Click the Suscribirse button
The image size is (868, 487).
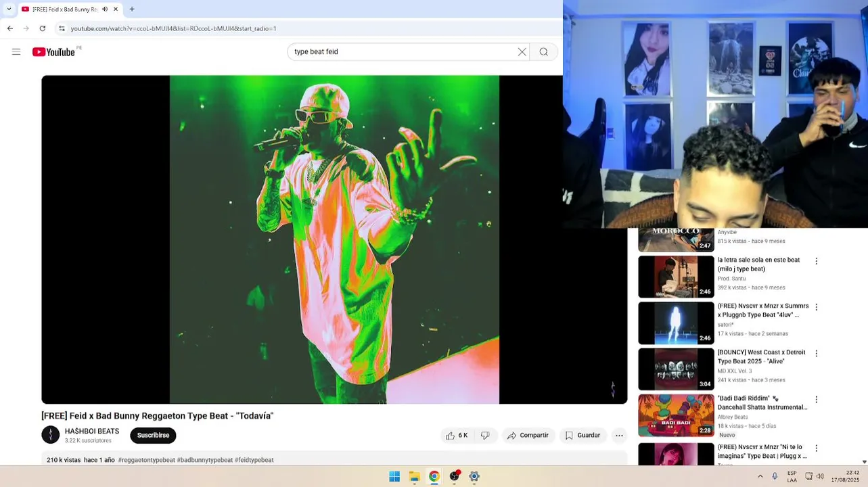click(153, 436)
